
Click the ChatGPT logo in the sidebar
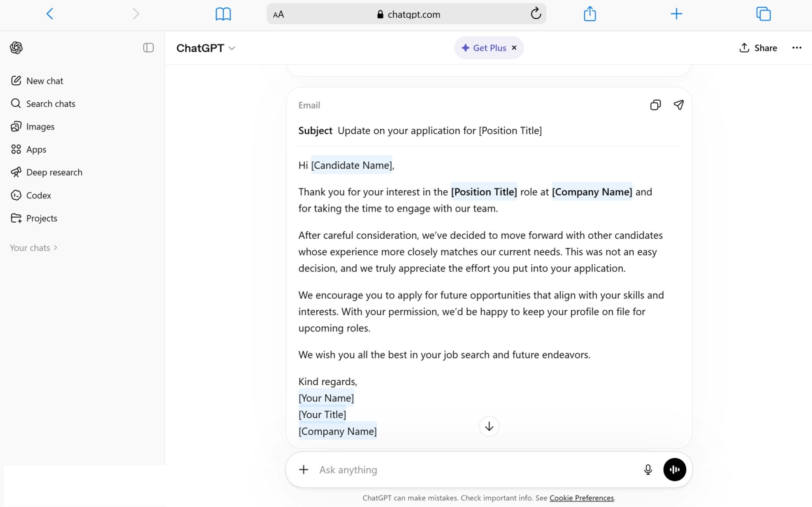tap(16, 48)
